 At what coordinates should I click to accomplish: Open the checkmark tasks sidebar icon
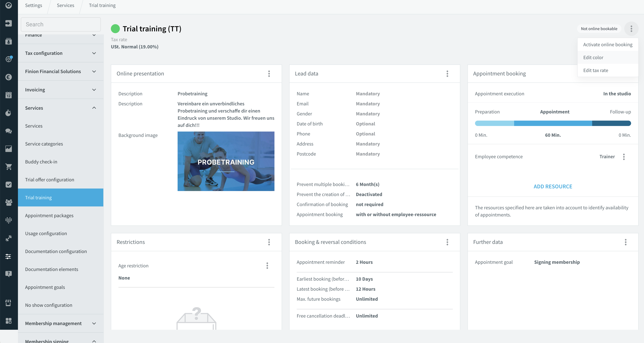coord(9,185)
